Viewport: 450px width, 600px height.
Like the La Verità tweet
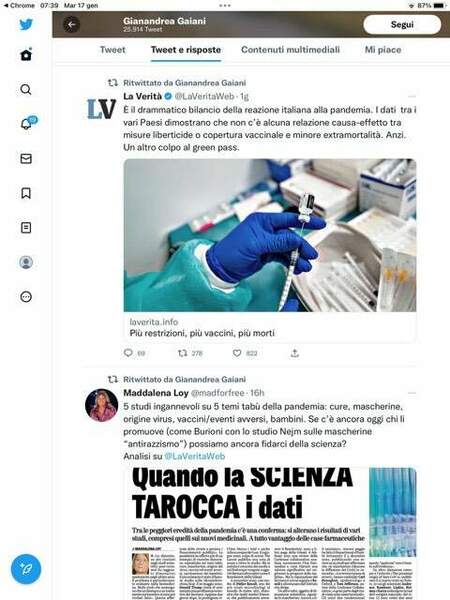pyautogui.click(x=237, y=353)
